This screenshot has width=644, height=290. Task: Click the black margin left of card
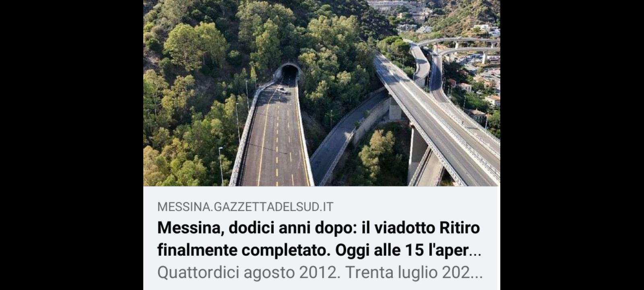pos(72,145)
